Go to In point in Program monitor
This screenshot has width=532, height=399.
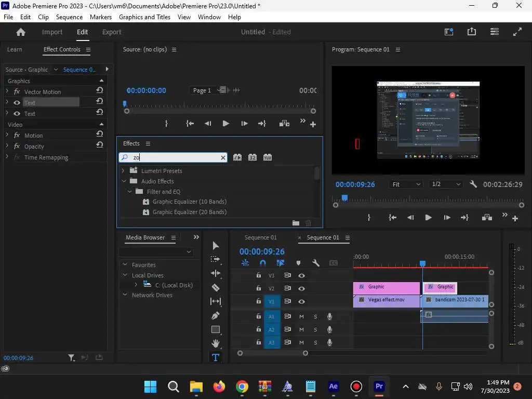(392, 218)
